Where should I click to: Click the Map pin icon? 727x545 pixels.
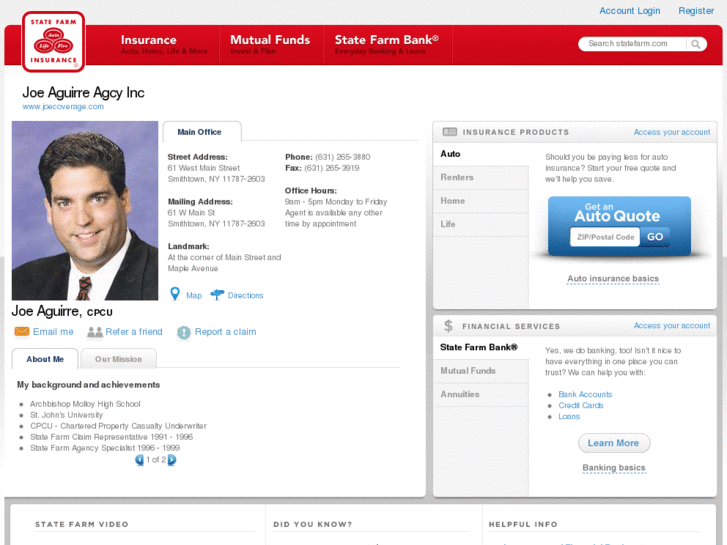click(175, 295)
